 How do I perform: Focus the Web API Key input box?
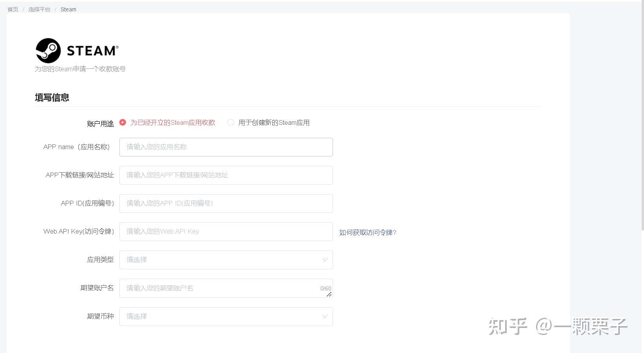[226, 231]
